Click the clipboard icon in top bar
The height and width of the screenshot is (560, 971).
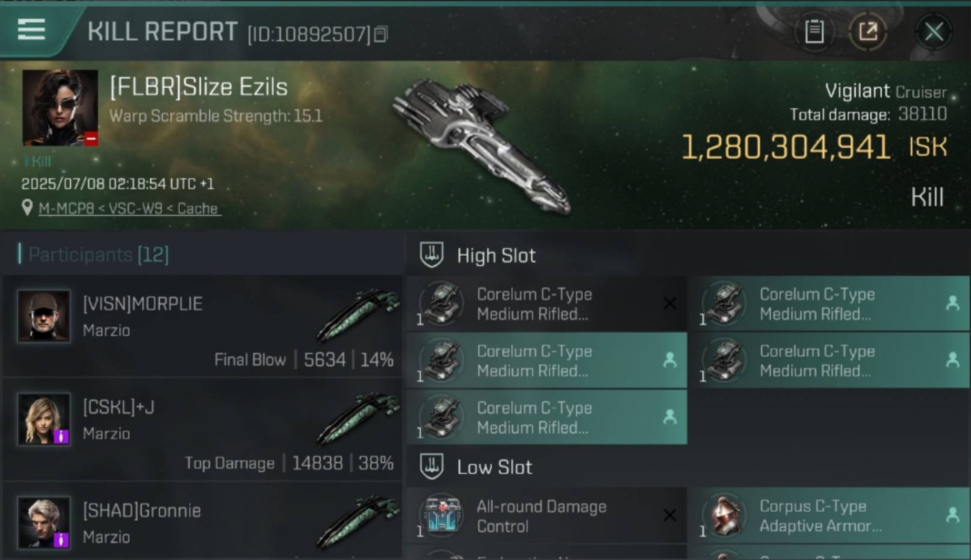(814, 32)
